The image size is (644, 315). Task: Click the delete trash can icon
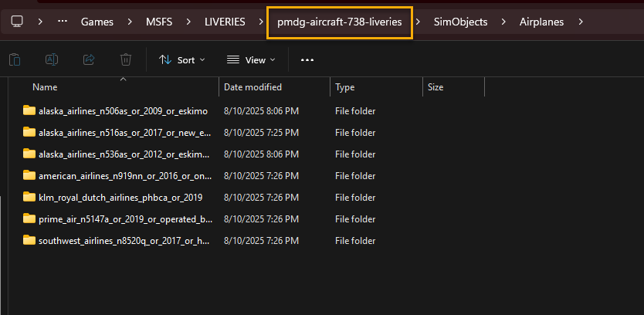[x=126, y=60]
